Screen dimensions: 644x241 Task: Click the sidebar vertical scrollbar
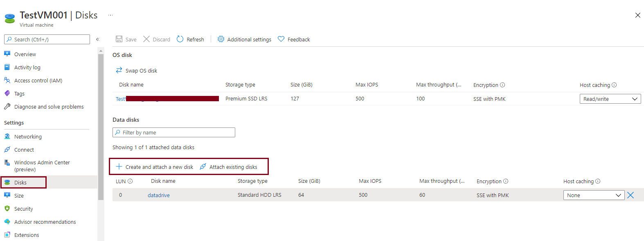[101, 127]
